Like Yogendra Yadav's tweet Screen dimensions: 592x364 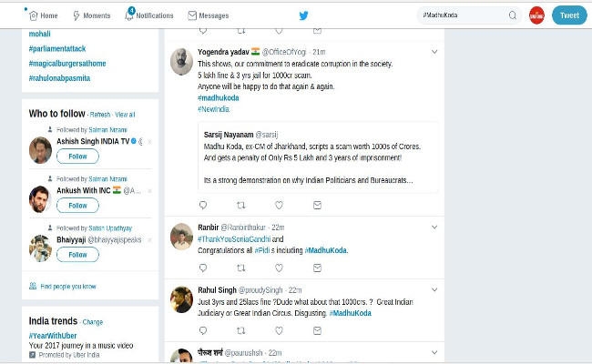279,206
